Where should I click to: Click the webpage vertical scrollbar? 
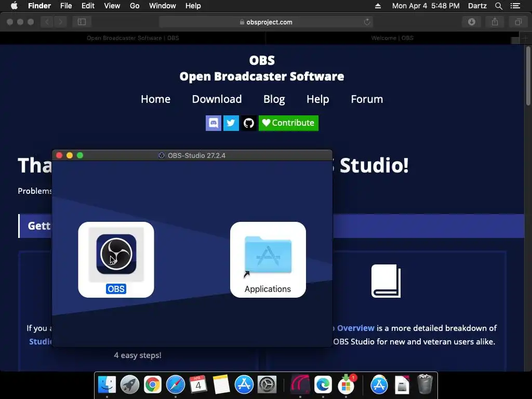[x=528, y=76]
